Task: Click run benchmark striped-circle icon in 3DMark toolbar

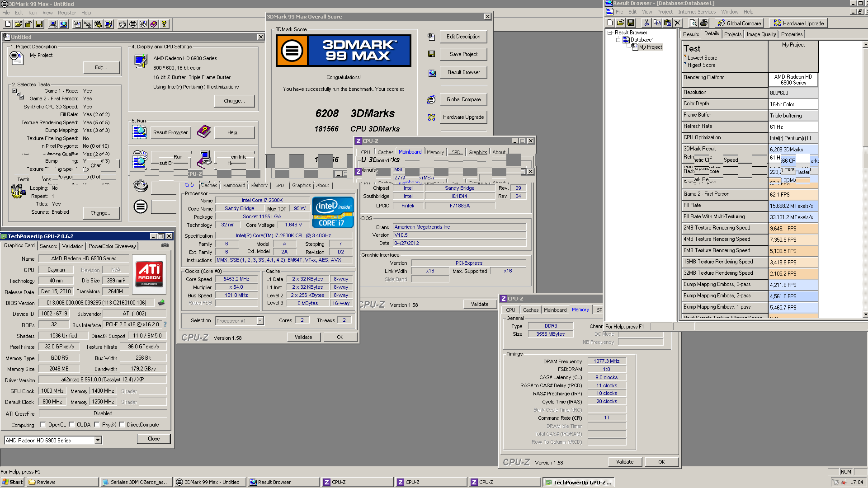Action: pos(133,24)
